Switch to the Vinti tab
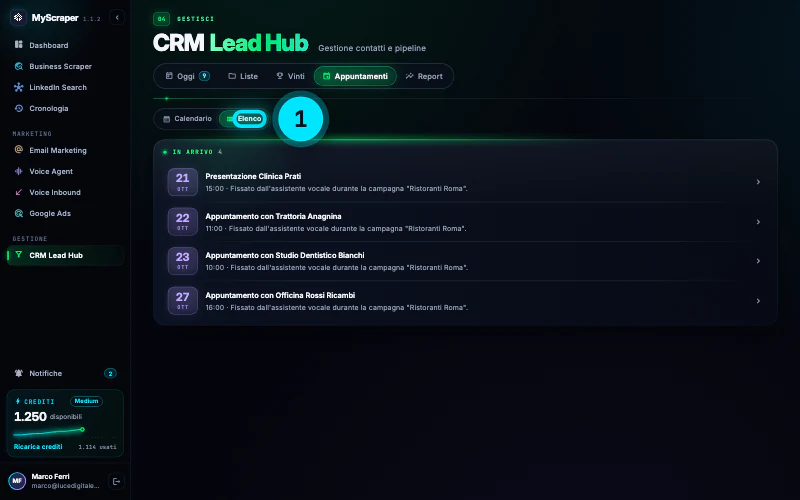The width and height of the screenshot is (800, 500). click(x=290, y=76)
